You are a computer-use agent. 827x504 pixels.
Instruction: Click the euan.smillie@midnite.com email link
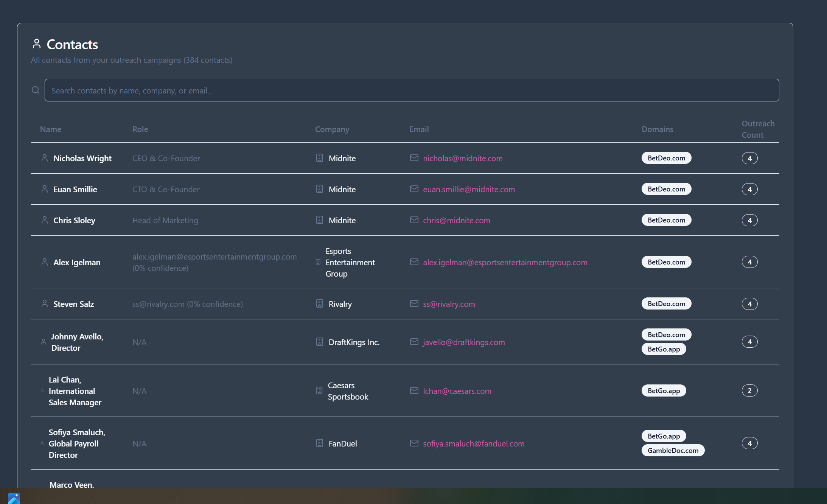click(469, 189)
